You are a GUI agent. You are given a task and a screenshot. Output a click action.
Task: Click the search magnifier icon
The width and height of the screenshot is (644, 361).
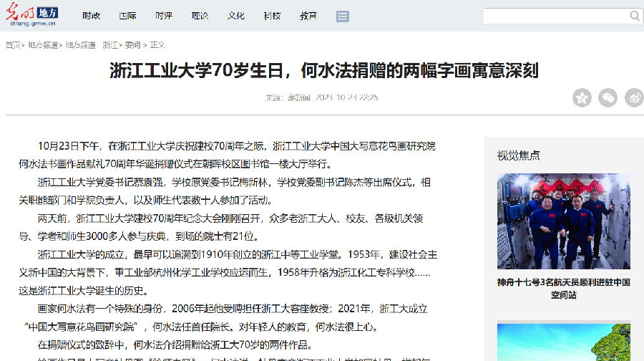click(x=635, y=16)
